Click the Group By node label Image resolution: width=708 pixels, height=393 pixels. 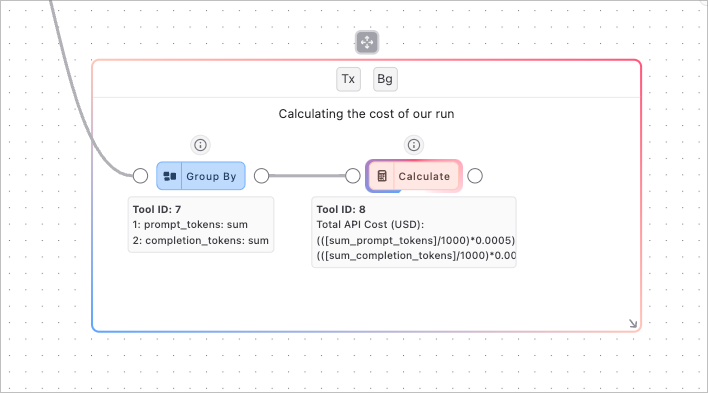point(211,176)
